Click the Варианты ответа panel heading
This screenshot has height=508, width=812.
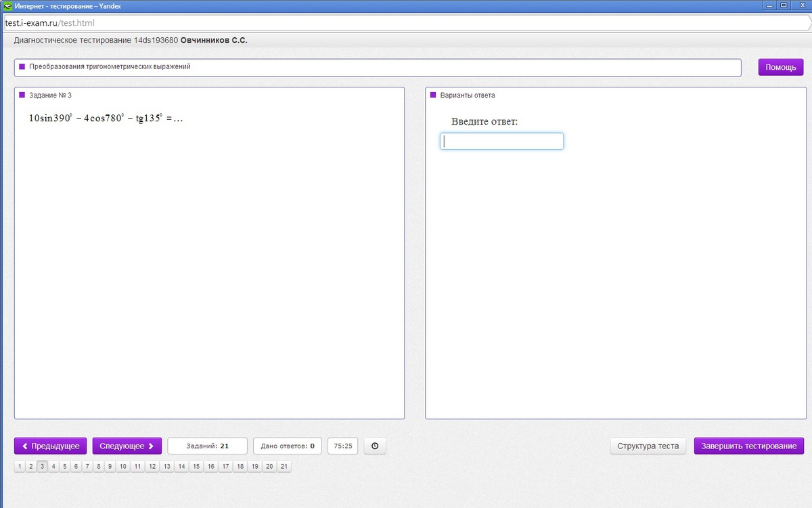point(468,96)
